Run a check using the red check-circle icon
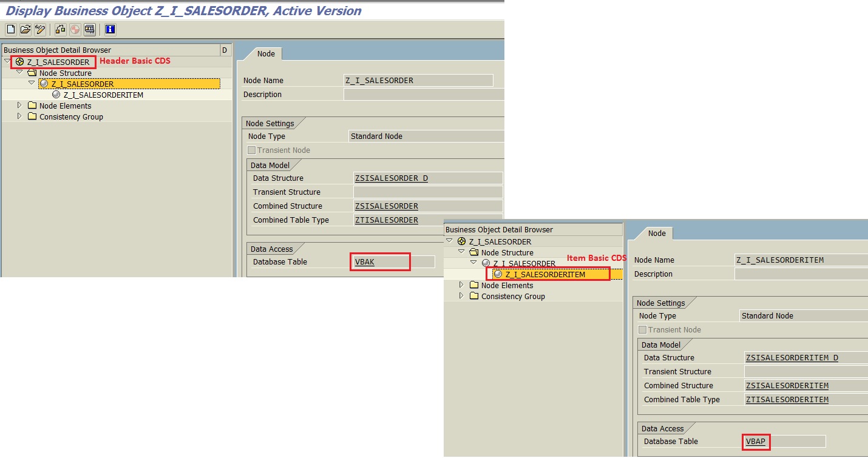868x458 pixels. point(75,29)
